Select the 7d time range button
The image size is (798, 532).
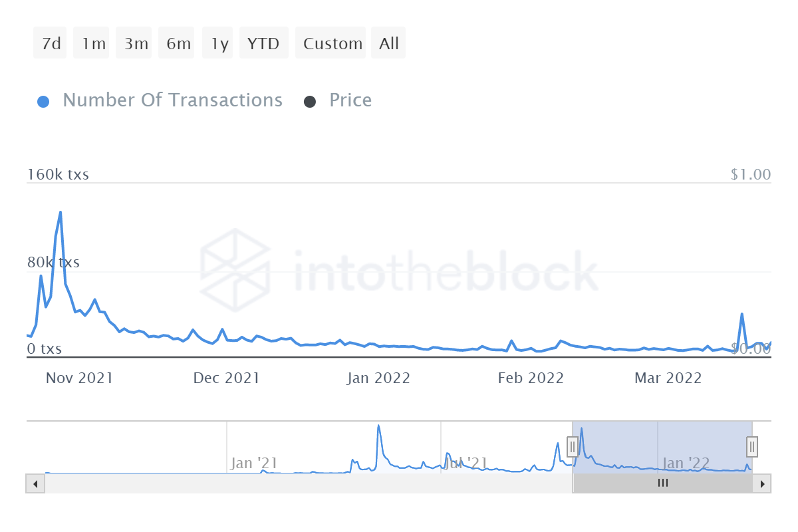click(51, 43)
